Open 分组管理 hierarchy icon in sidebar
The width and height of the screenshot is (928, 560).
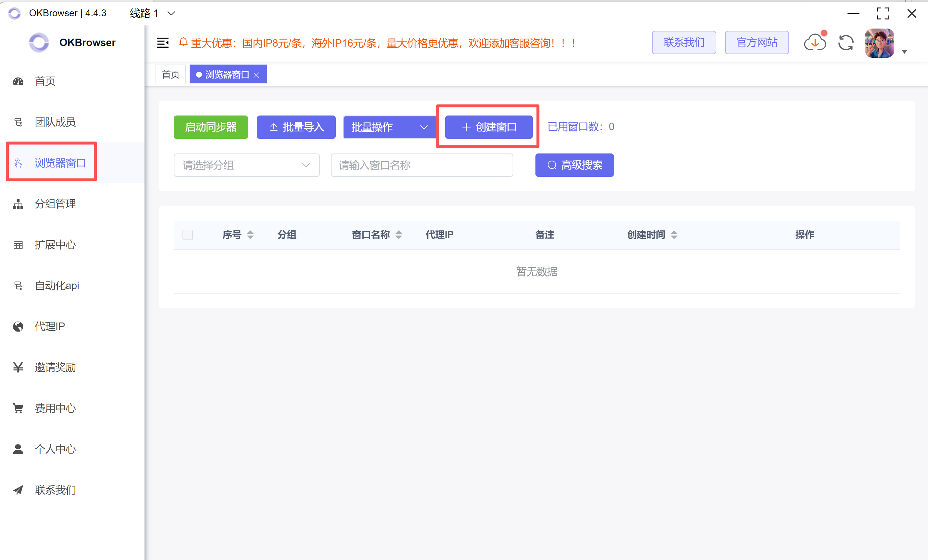(x=18, y=204)
